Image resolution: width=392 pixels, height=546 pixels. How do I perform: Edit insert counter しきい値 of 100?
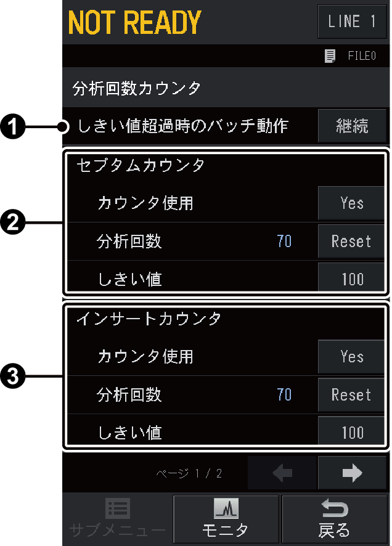pos(351,431)
